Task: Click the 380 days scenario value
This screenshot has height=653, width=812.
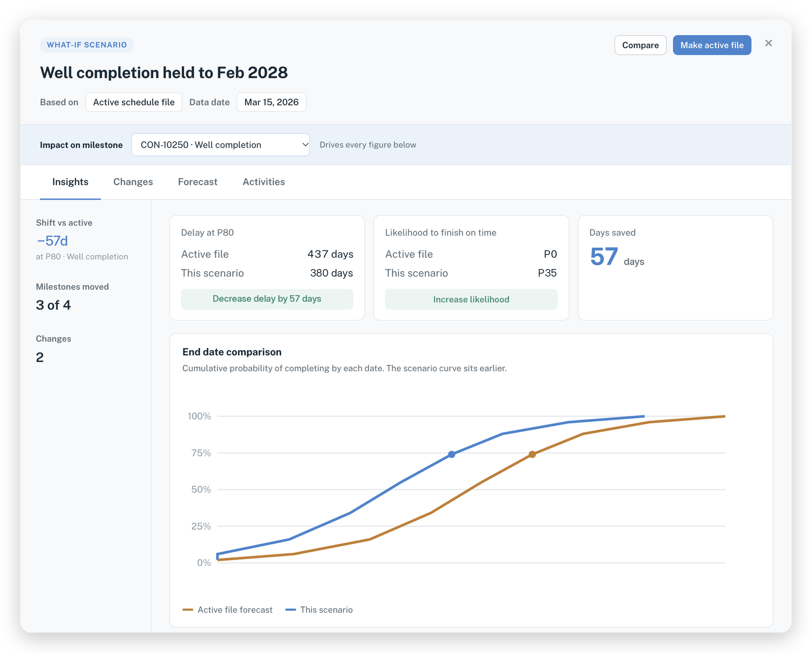Action: tap(331, 273)
